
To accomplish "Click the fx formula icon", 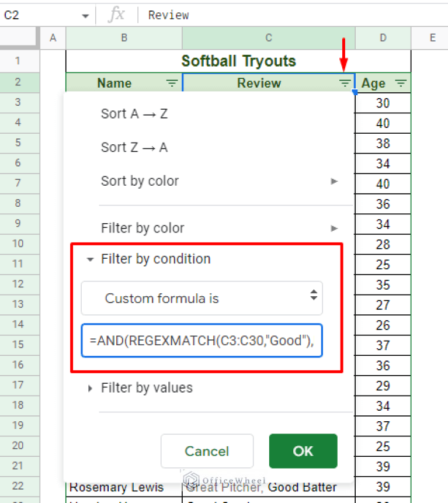I will point(116,15).
